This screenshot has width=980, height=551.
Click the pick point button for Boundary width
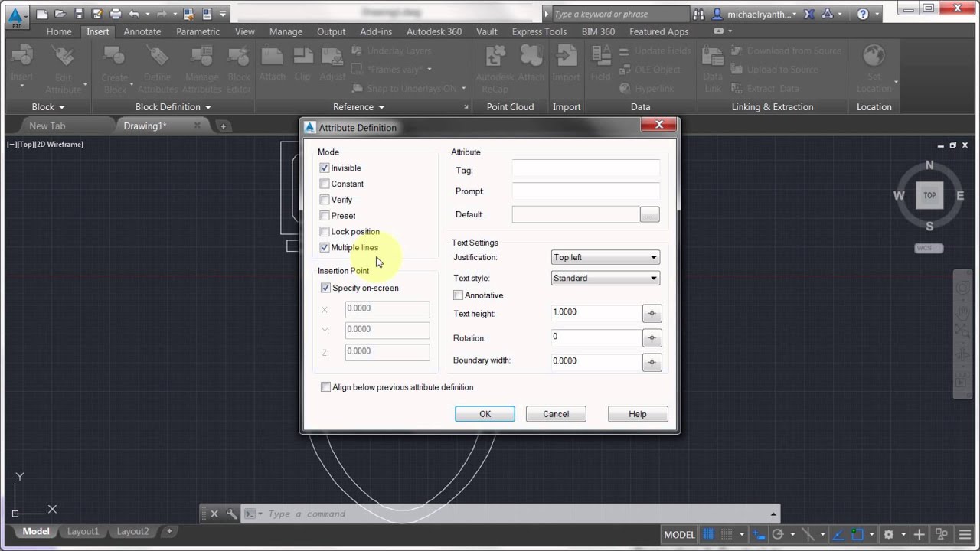click(x=652, y=362)
